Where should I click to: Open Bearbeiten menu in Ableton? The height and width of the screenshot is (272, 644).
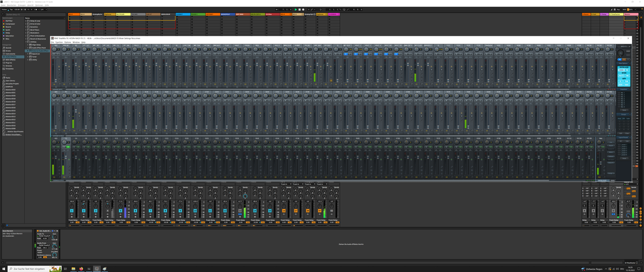[x=12, y=5]
